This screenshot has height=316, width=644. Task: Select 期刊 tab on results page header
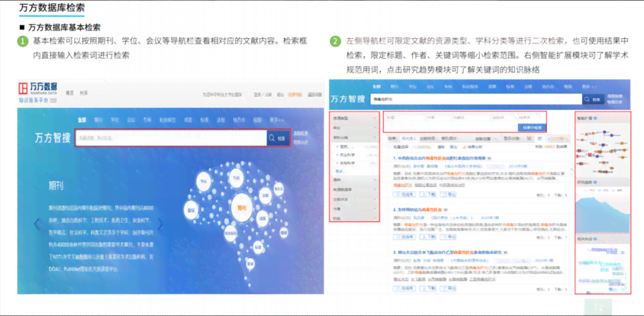(394, 86)
